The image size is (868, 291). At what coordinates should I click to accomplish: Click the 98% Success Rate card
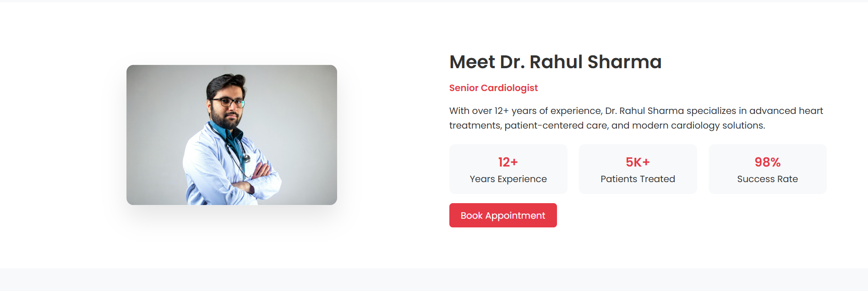click(x=768, y=169)
